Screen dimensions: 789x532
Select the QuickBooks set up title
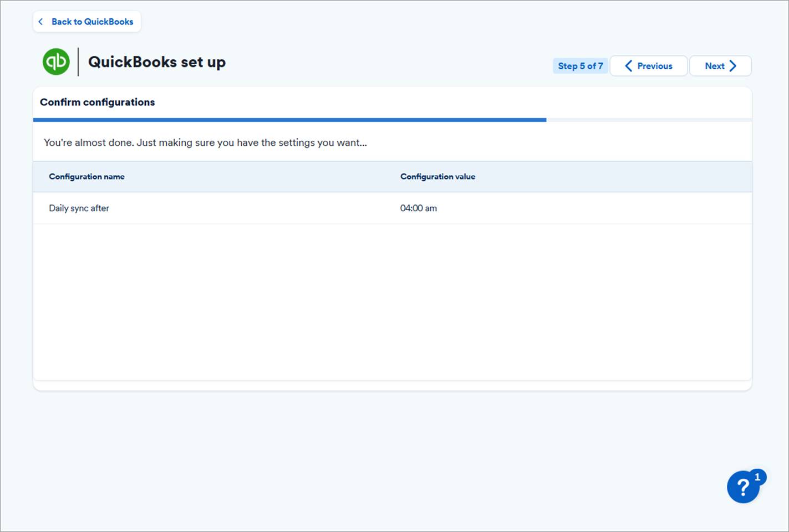(156, 62)
